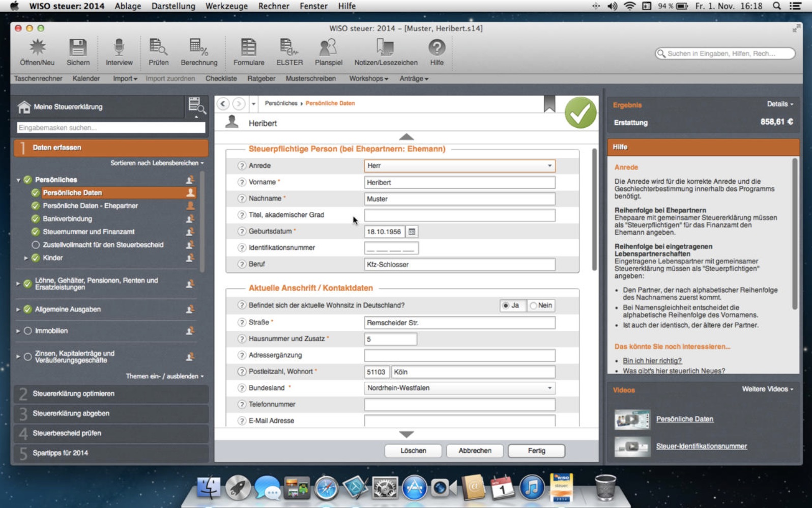Expand the Kinder tree item
This screenshot has height=508, width=812.
(26, 258)
